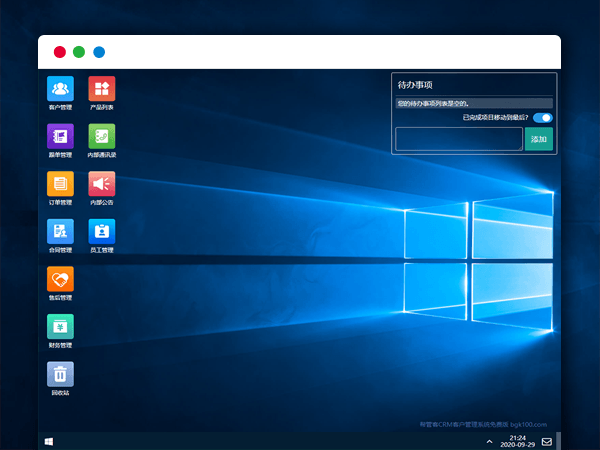600x450 pixels.
Task: Open the Windows Start menu
Action: [48, 440]
